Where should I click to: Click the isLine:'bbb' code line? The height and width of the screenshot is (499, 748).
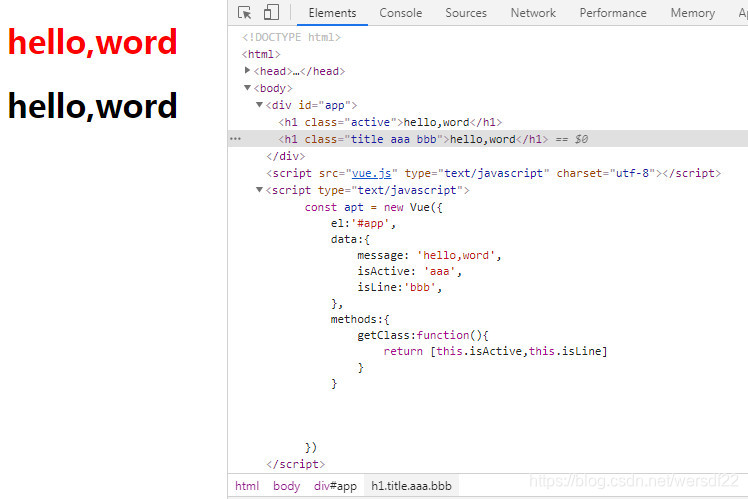[x=400, y=287]
